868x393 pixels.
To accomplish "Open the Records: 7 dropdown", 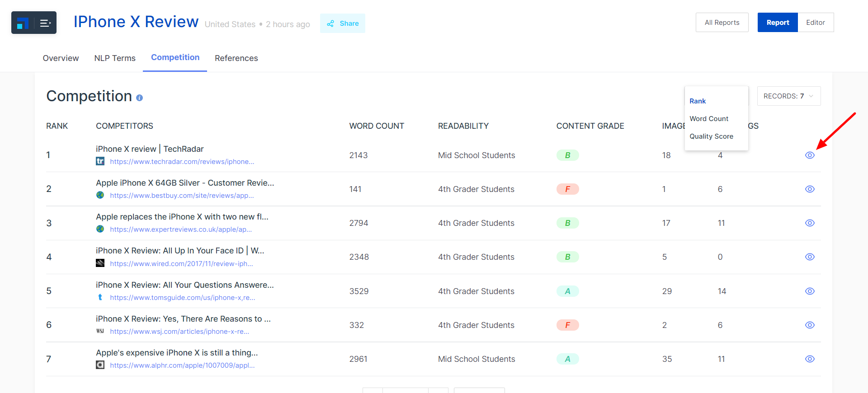I will [x=789, y=96].
